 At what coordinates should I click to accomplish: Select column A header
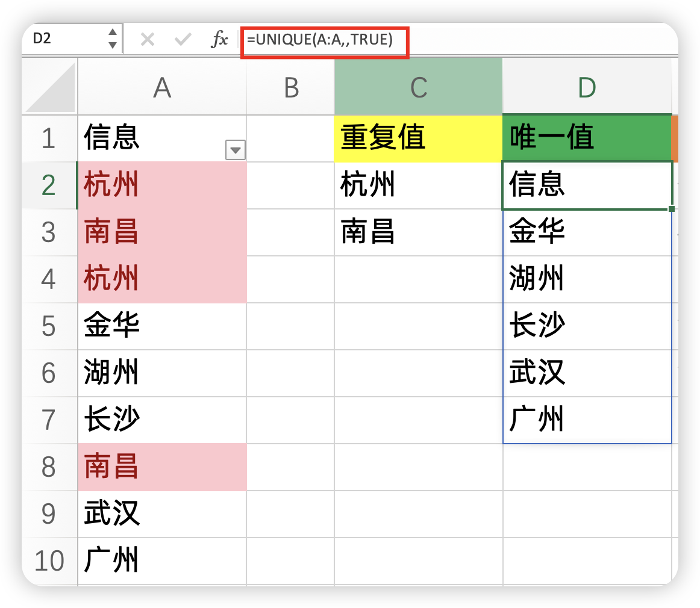162,87
